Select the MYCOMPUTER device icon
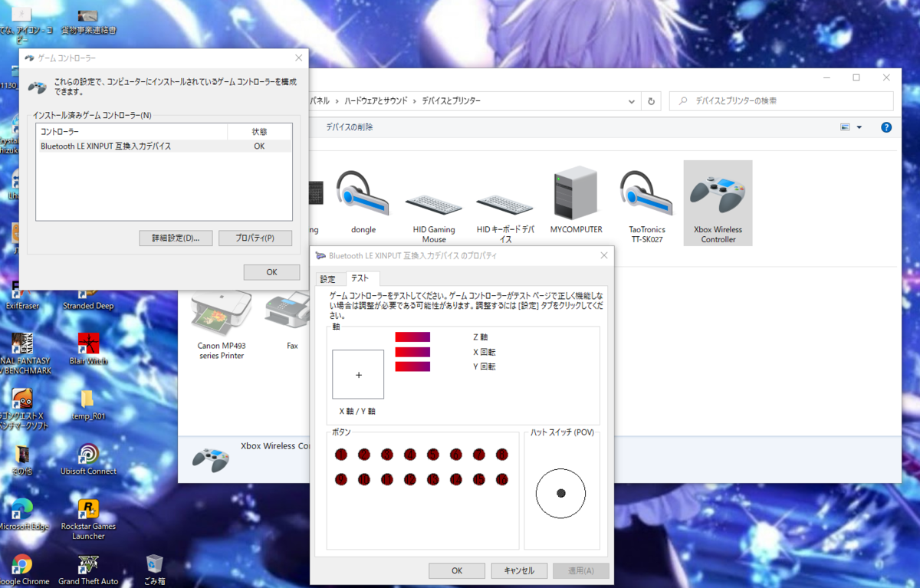 pos(576,201)
